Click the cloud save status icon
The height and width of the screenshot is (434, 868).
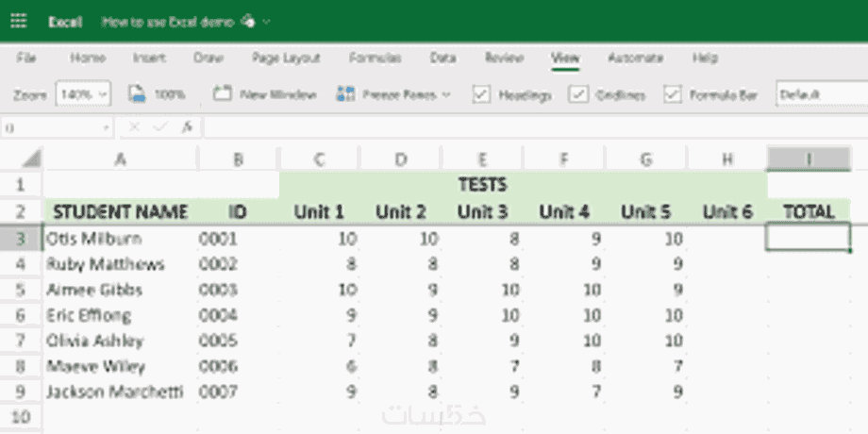248,22
